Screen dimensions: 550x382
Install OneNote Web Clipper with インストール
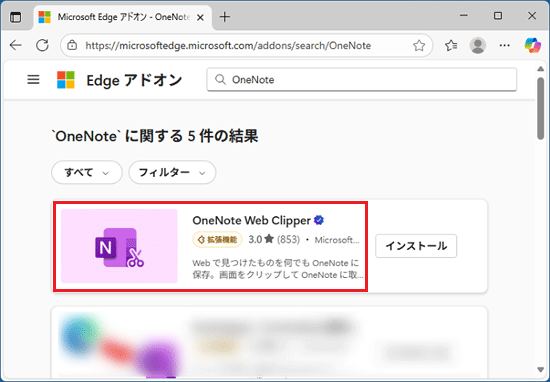pyautogui.click(x=416, y=246)
